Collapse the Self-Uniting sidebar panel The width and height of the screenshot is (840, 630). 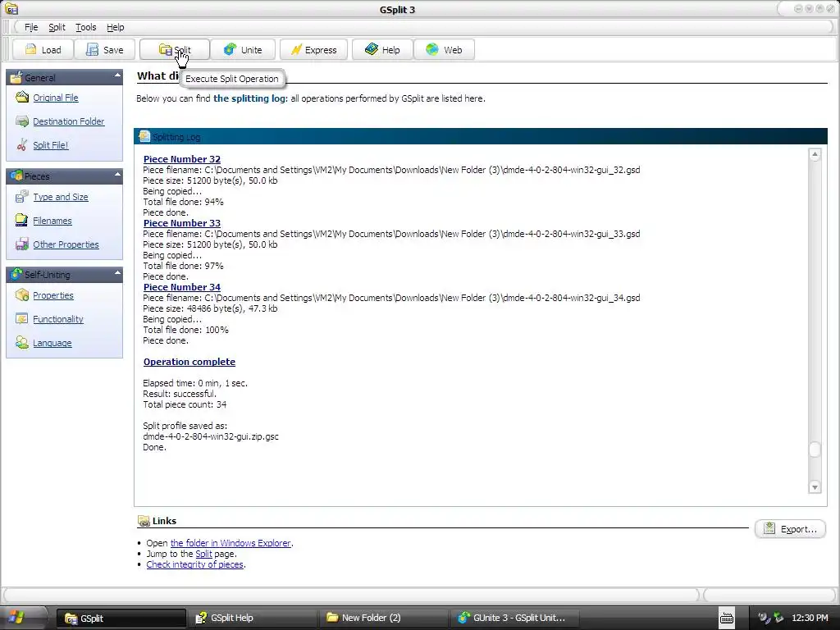coord(117,273)
